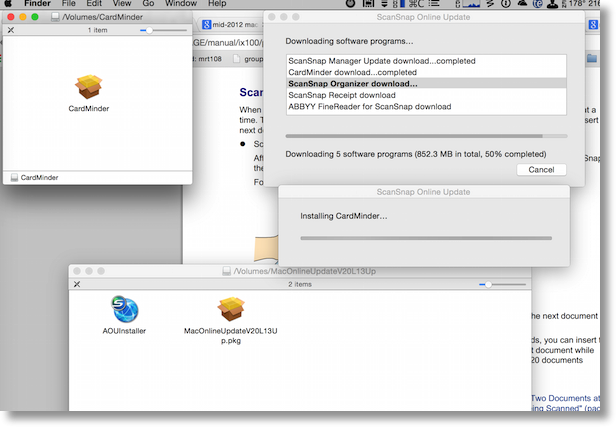Image resolution: width=616 pixels, height=427 pixels.
Task: Open the CardMinder package icon
Action: tap(89, 88)
